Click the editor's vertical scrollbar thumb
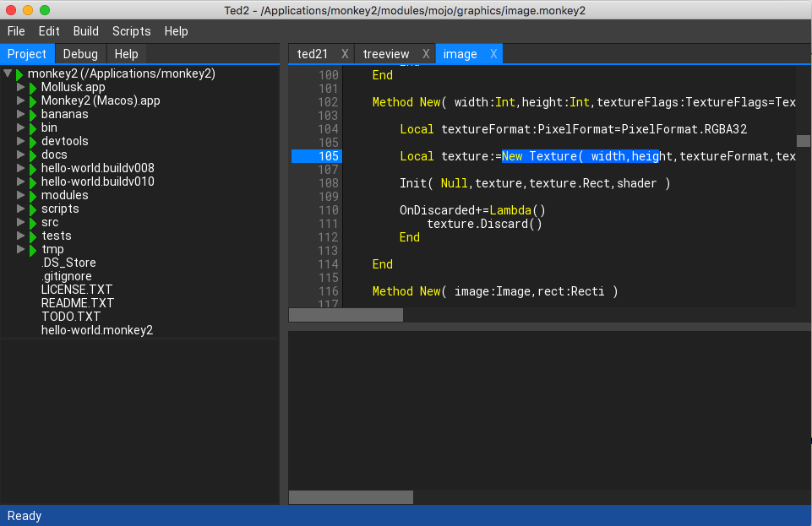 (803, 141)
